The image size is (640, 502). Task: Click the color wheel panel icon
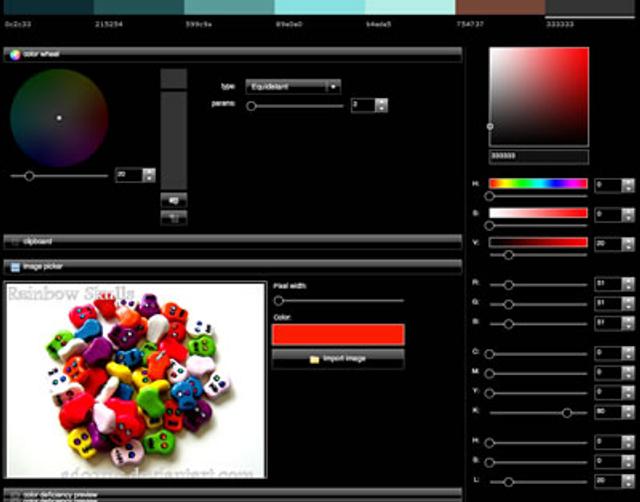15,54
